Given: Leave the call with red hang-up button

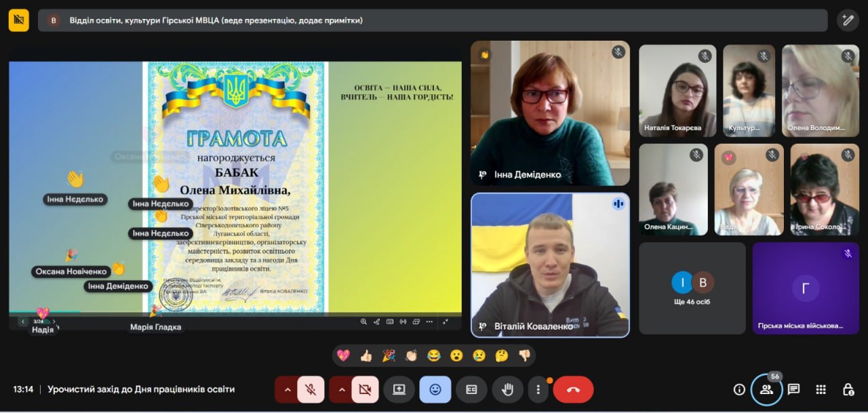Looking at the screenshot, I should click(573, 389).
